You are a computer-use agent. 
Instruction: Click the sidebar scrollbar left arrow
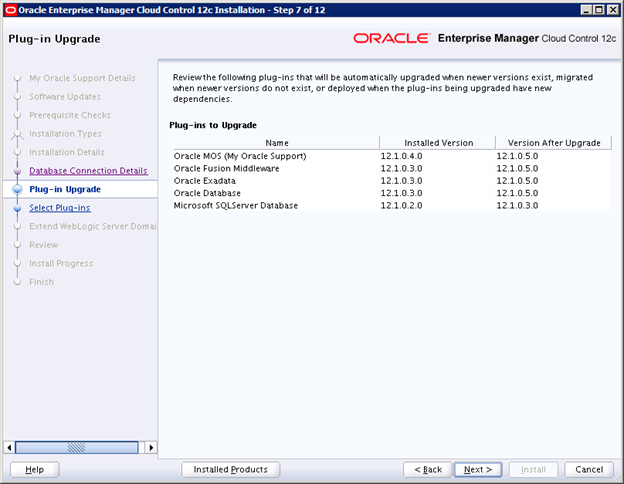(x=9, y=447)
